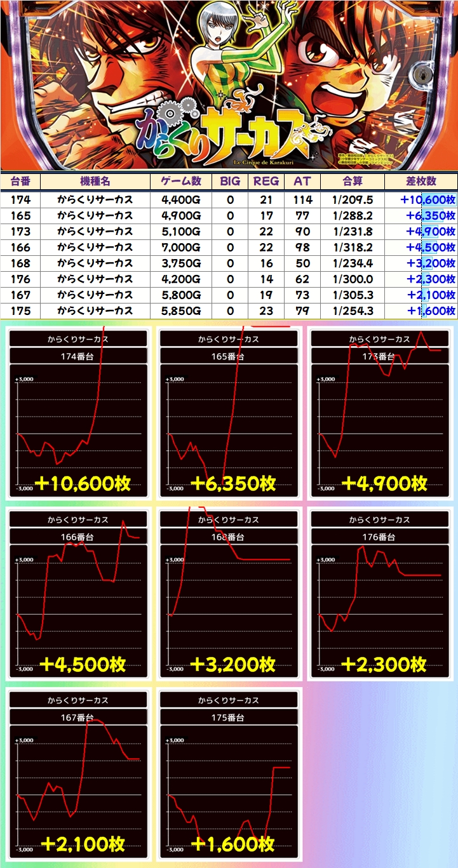Click the 1/318.2 combined probability cell

coord(352,247)
